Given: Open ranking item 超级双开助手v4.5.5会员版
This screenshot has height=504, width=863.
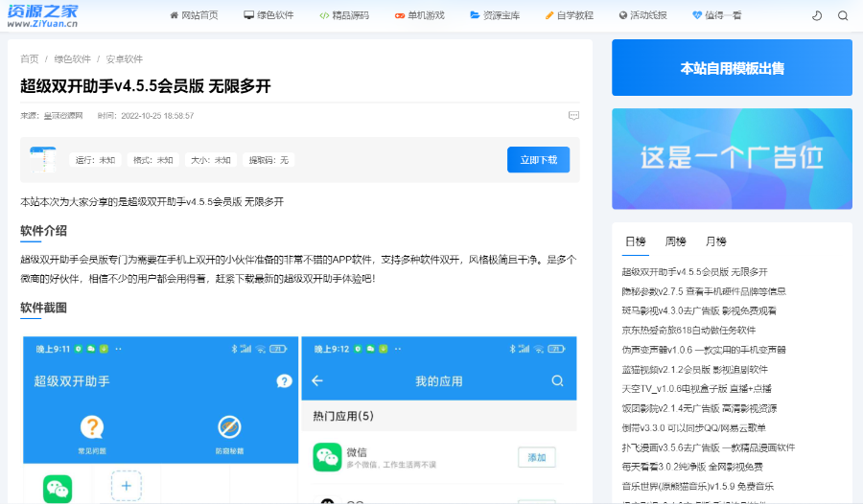Looking at the screenshot, I should click(694, 272).
